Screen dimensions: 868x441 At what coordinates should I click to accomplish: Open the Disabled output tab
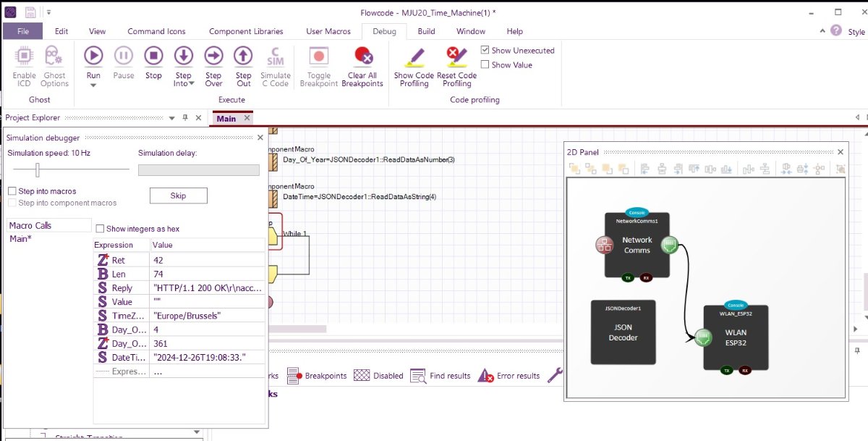(378, 376)
